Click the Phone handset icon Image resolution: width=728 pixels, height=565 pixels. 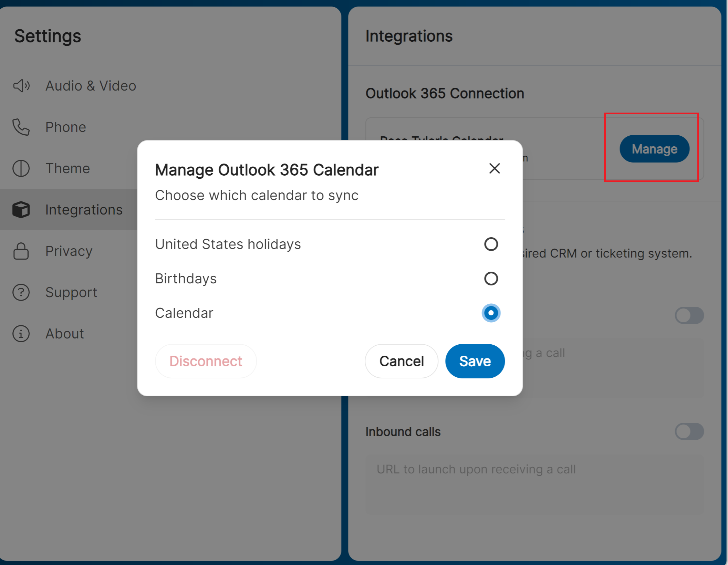tap(21, 127)
